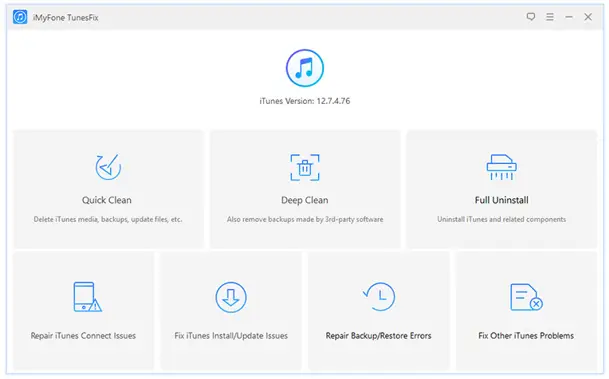Select the Deep Clean label
The width and height of the screenshot is (609, 379).
tap(305, 200)
